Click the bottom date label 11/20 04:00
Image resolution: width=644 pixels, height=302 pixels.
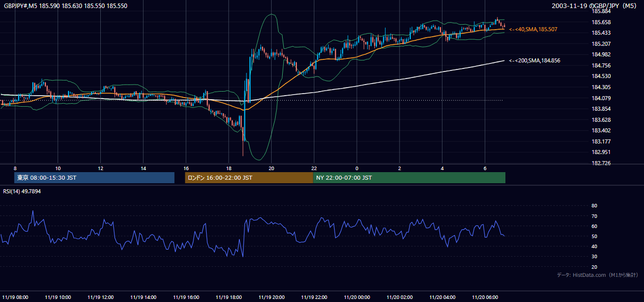[x=442, y=297]
